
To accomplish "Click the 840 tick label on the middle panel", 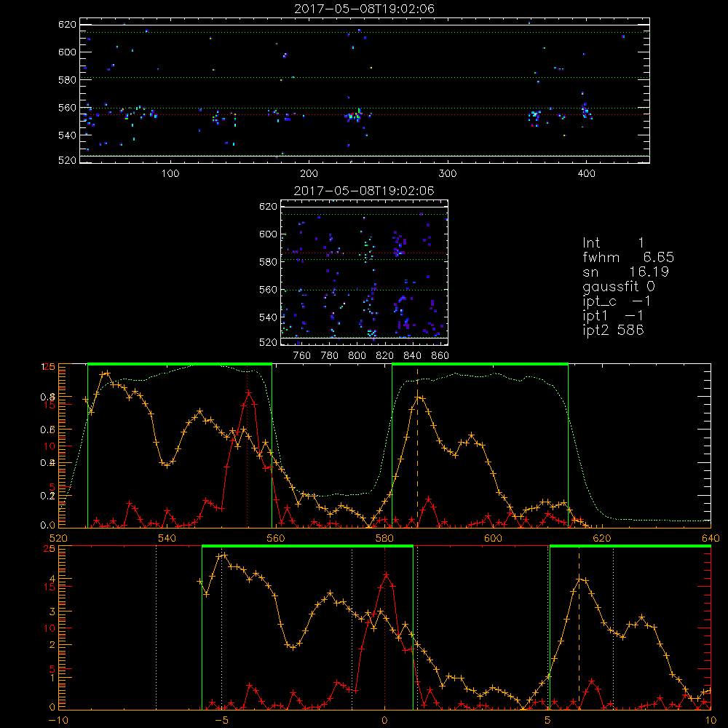I will coord(412,356).
